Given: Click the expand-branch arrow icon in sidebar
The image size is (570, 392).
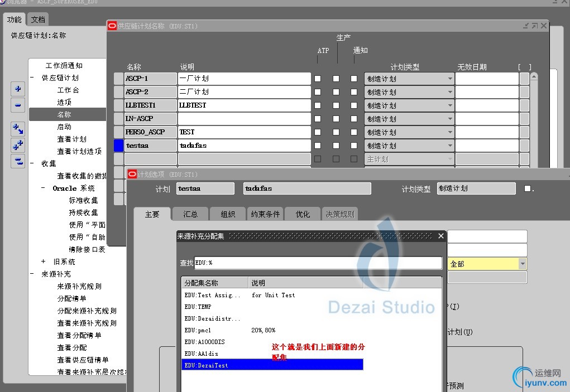Looking at the screenshot, I should (x=18, y=128).
